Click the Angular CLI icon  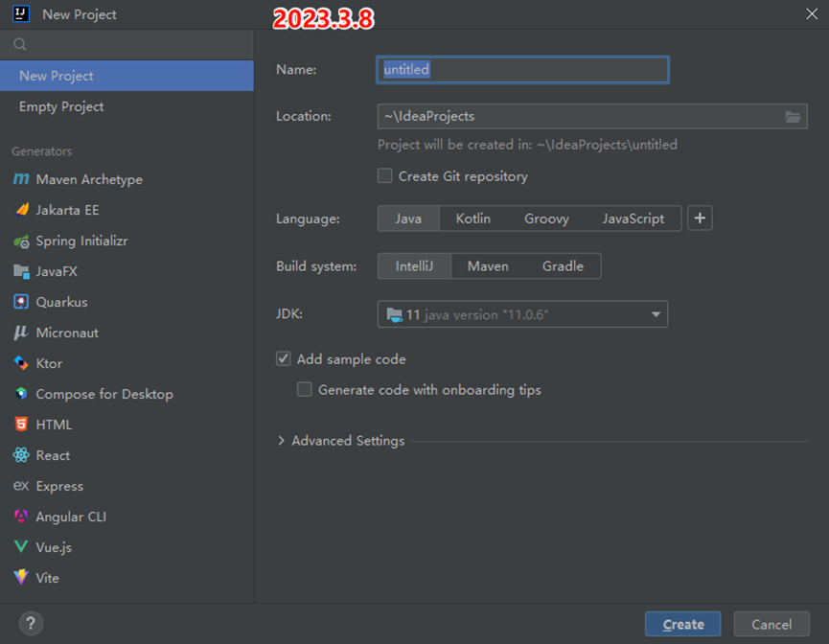tap(21, 516)
